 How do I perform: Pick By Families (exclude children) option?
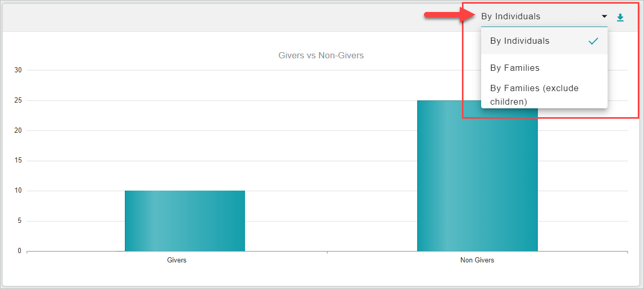[544, 95]
